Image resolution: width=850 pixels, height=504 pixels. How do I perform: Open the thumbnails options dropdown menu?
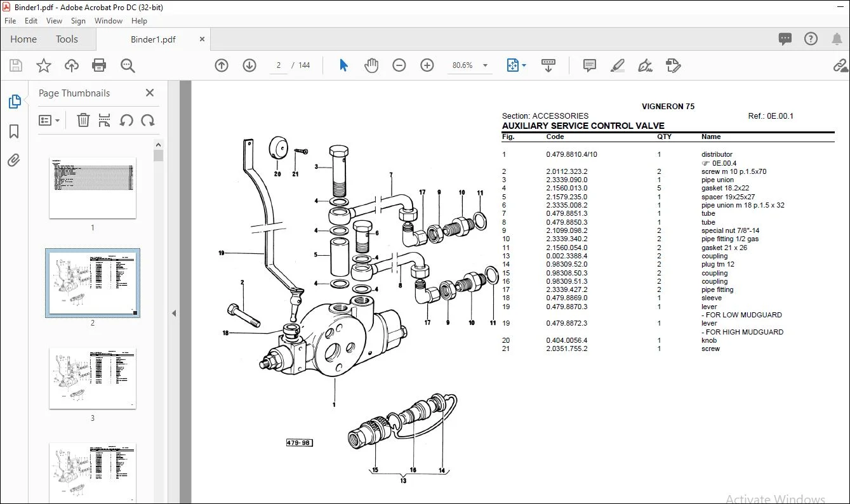point(49,120)
